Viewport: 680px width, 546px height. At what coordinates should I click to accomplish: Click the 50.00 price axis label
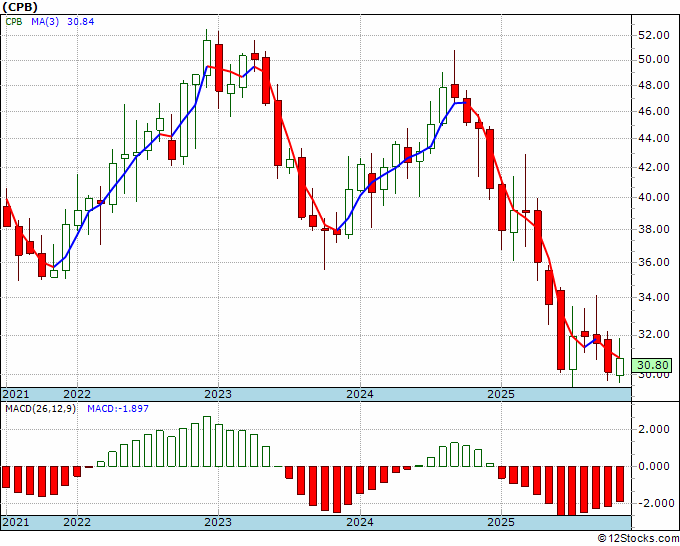click(x=653, y=59)
